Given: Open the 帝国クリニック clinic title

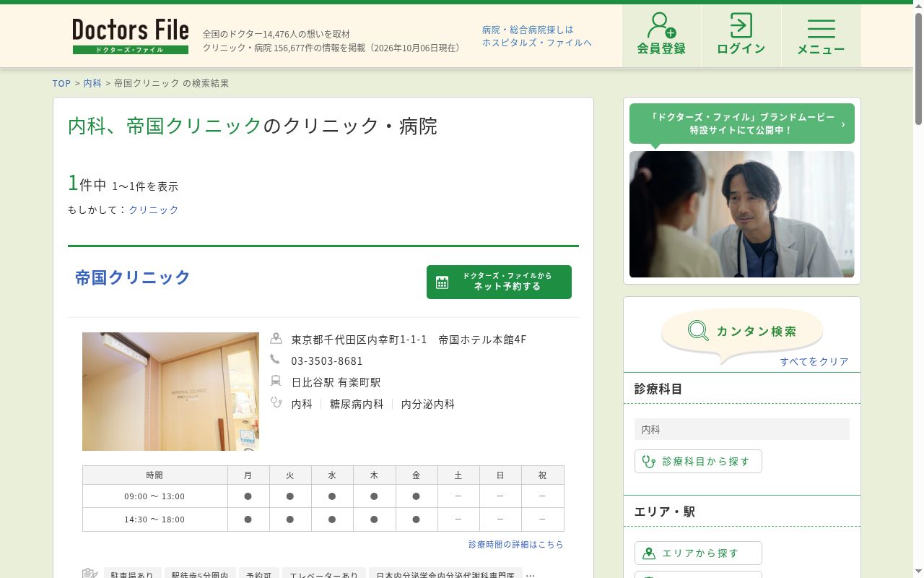Looking at the screenshot, I should click(133, 277).
